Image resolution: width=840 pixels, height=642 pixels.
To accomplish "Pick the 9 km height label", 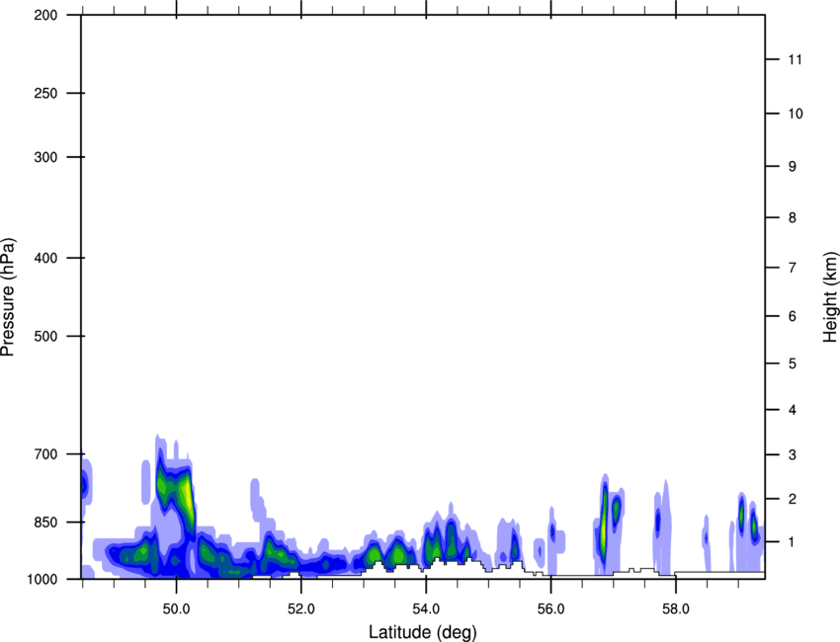I will pos(793,167).
